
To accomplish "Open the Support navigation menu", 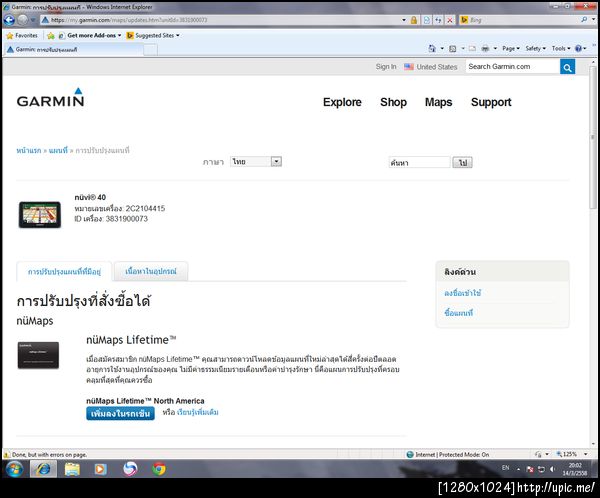I will pos(491,102).
